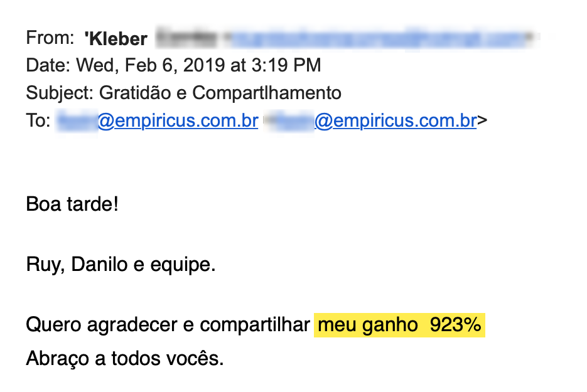Click the word "compartilhar" in the body
587x392 pixels.
click(x=255, y=325)
